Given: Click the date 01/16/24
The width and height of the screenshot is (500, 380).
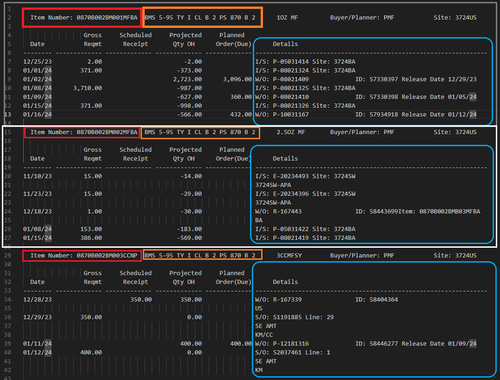Looking at the screenshot, I should [37, 115].
